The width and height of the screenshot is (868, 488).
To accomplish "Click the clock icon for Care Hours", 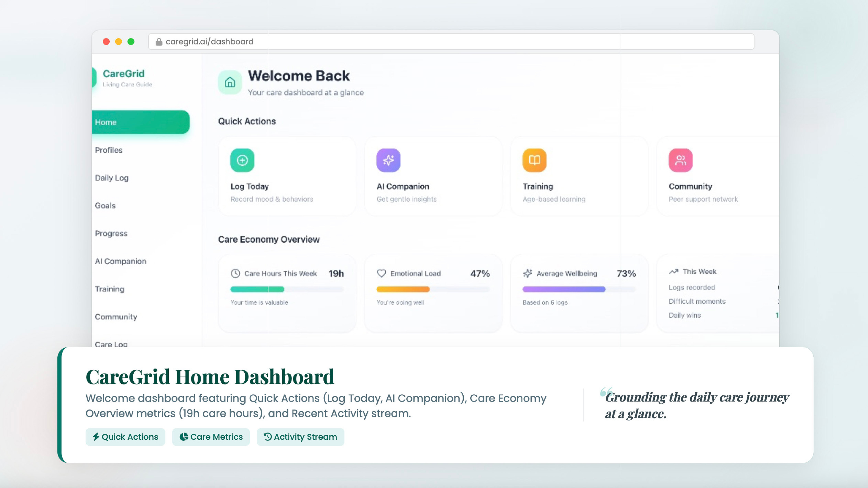I will [235, 273].
